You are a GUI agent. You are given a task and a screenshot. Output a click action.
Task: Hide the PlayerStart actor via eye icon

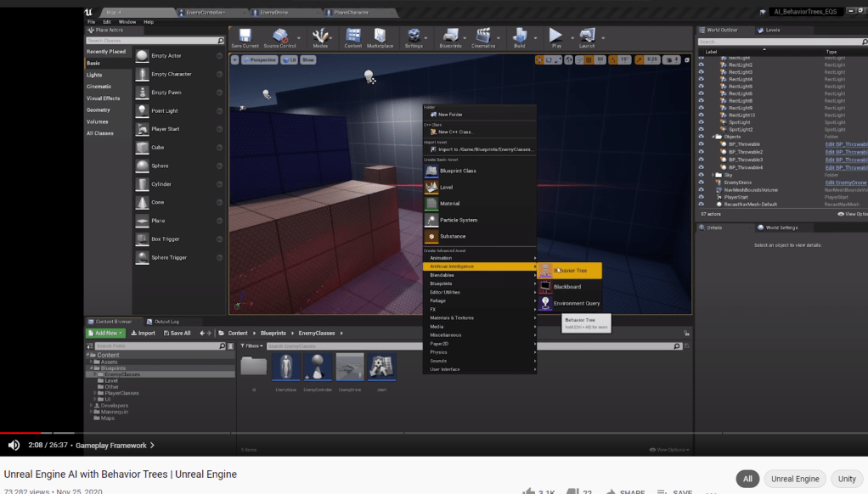point(702,197)
